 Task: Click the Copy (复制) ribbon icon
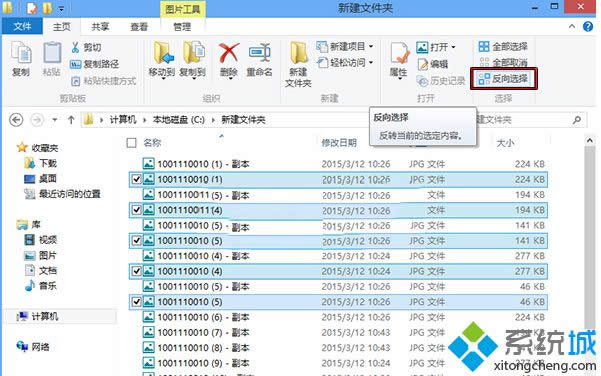[21, 58]
